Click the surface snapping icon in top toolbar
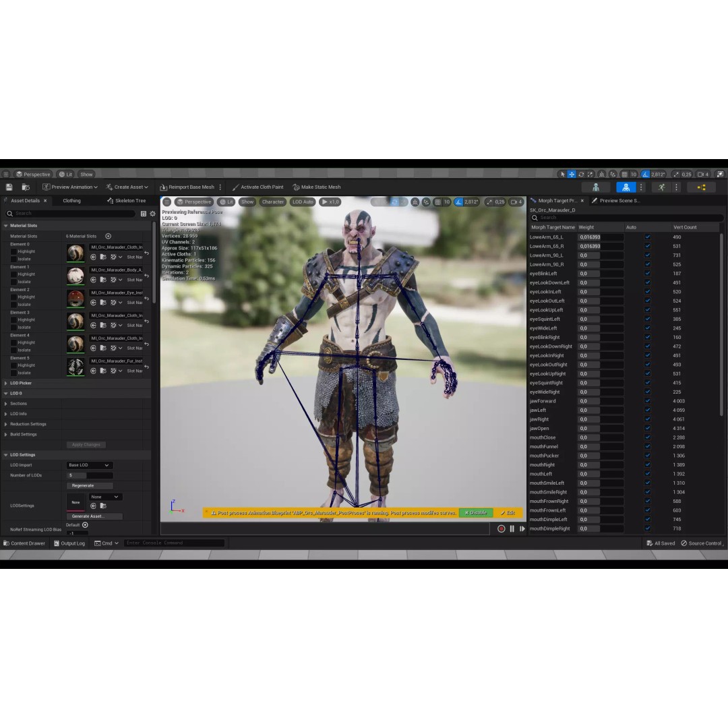Image resolution: width=728 pixels, height=728 pixels. (x=613, y=174)
